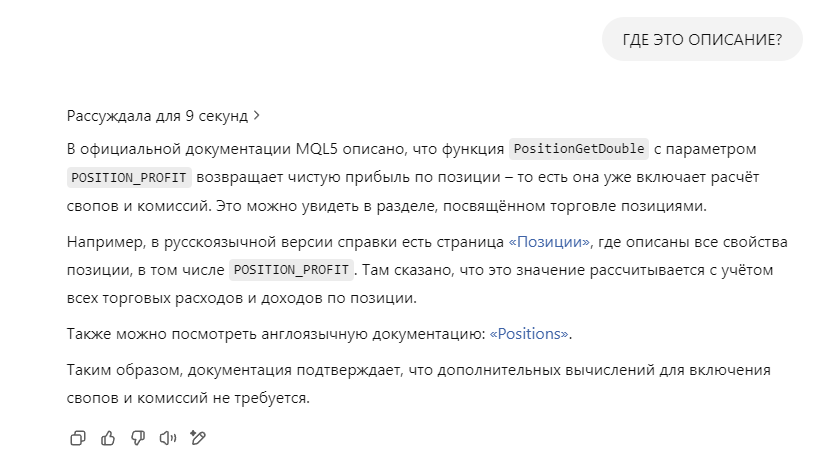Click the chevron next to "9 секунд"

click(x=257, y=116)
